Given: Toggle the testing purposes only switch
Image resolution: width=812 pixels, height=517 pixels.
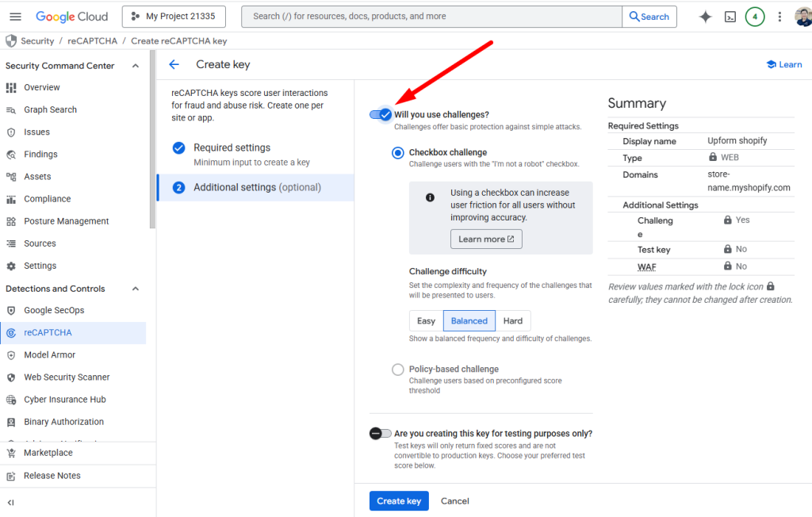Looking at the screenshot, I should click(x=381, y=433).
